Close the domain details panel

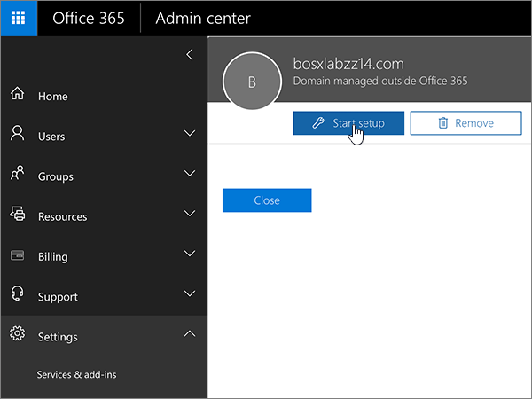point(267,200)
